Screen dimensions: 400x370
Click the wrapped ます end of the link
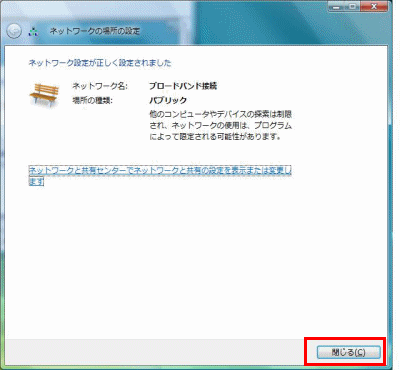click(x=36, y=181)
